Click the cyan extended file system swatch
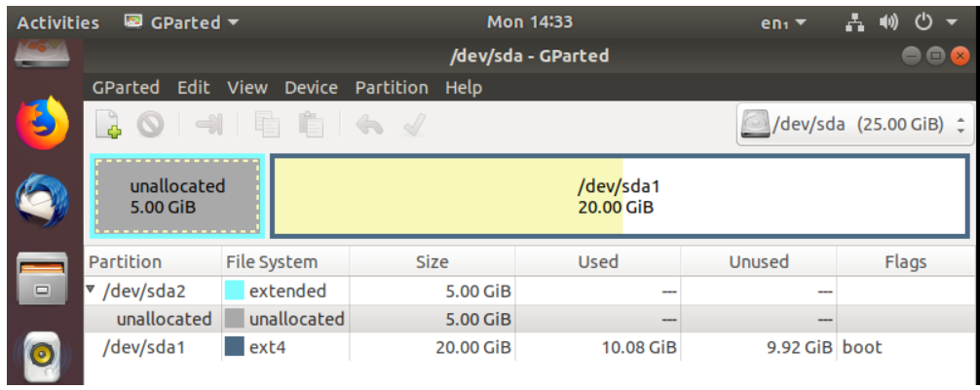The height and width of the screenshot is (390, 980). pyautogui.click(x=235, y=291)
